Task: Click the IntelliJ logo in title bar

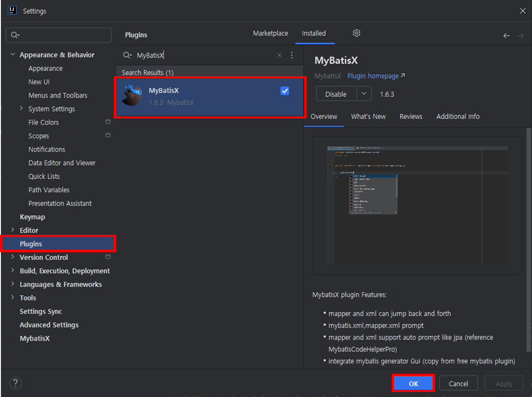Action: tap(12, 10)
